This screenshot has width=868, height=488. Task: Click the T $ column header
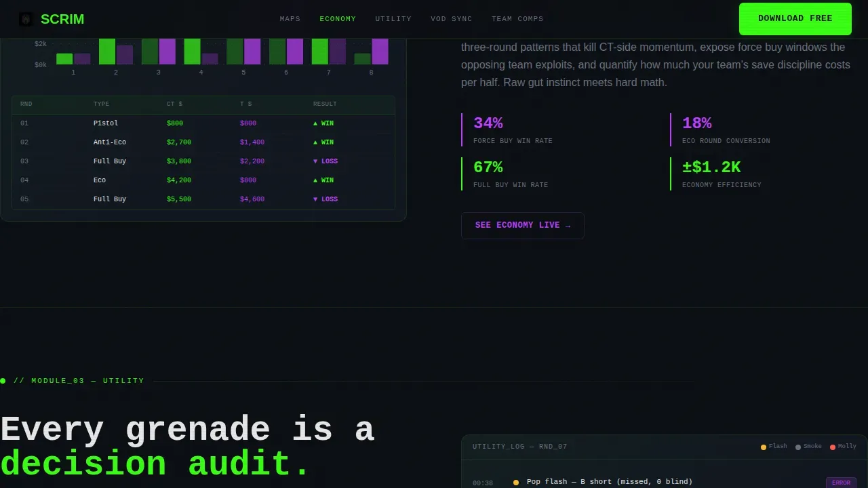tap(246, 104)
